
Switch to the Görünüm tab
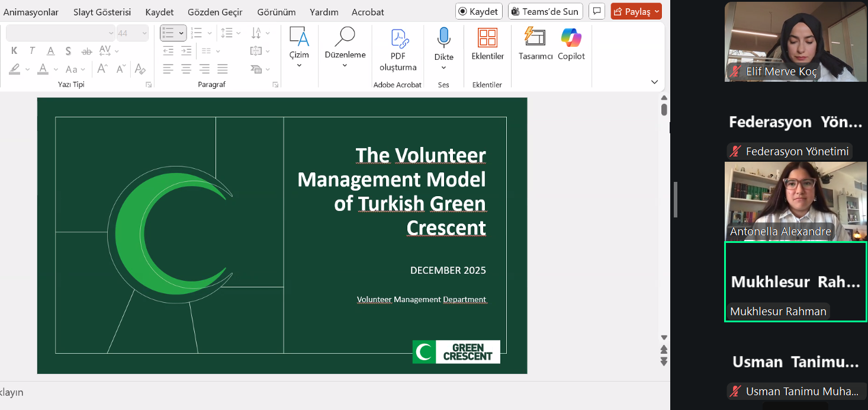pyautogui.click(x=276, y=12)
